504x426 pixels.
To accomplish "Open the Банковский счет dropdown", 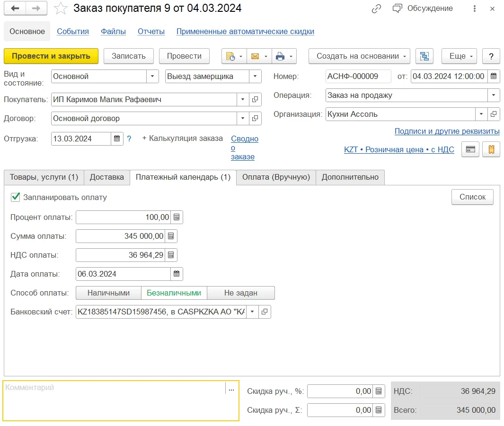I will point(252,312).
